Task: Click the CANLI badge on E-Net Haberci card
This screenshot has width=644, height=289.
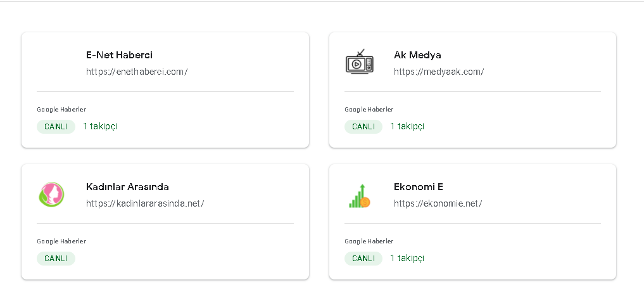Action: point(56,127)
